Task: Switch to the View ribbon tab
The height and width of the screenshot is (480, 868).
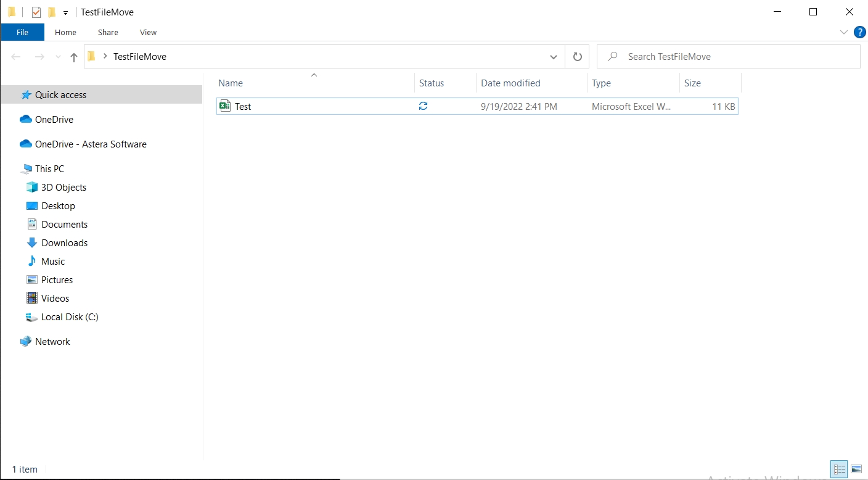Action: [x=148, y=32]
